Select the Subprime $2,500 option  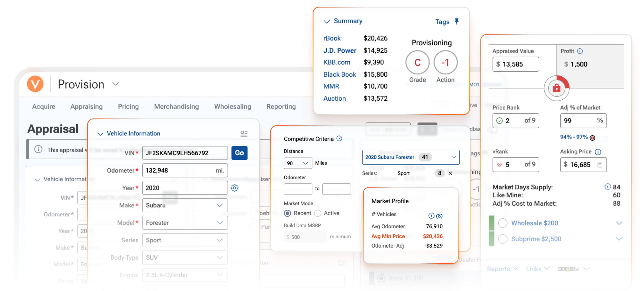tap(502, 239)
